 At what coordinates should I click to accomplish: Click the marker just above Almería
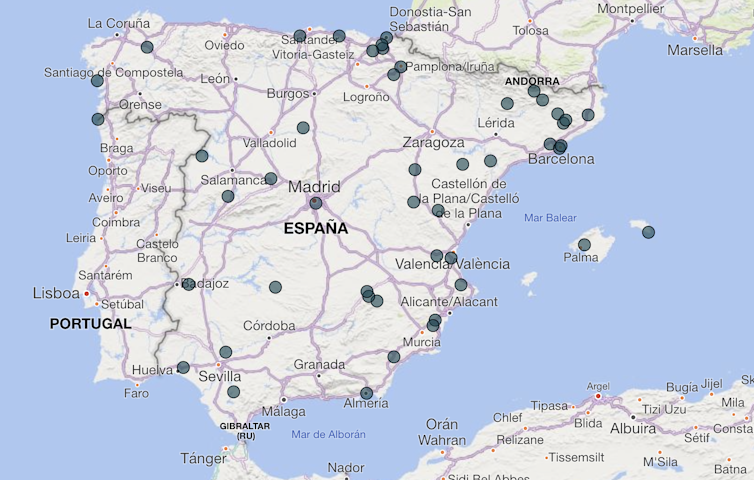pyautogui.click(x=366, y=393)
